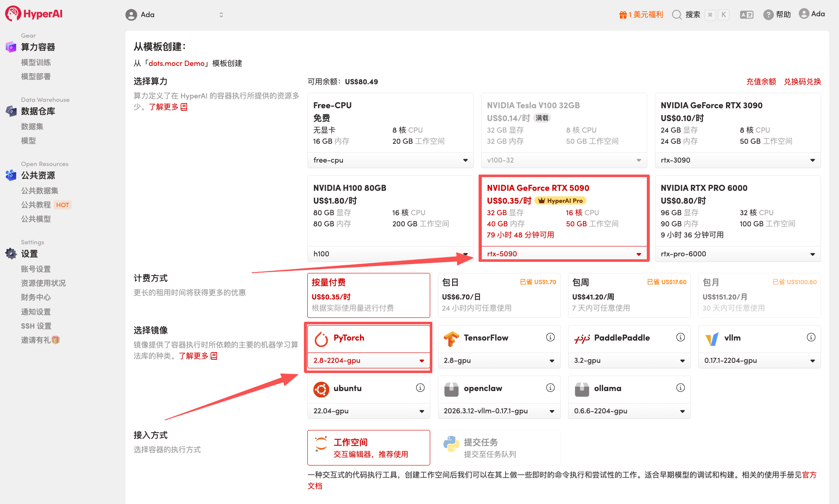
Task: Go to 公共教程 in sidebar
Action: [x=36, y=205]
